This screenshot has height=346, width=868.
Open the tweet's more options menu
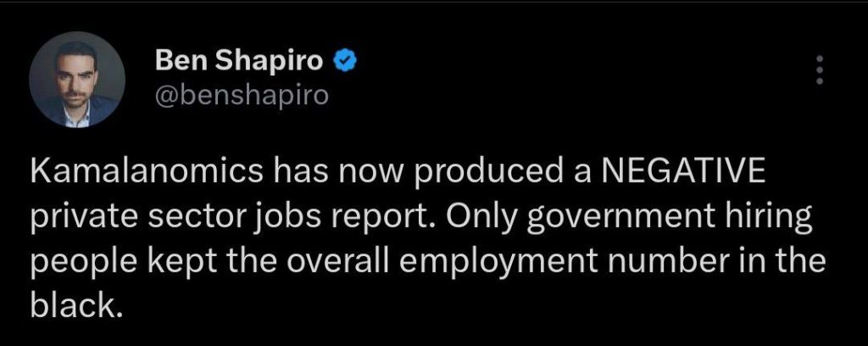pos(819,70)
